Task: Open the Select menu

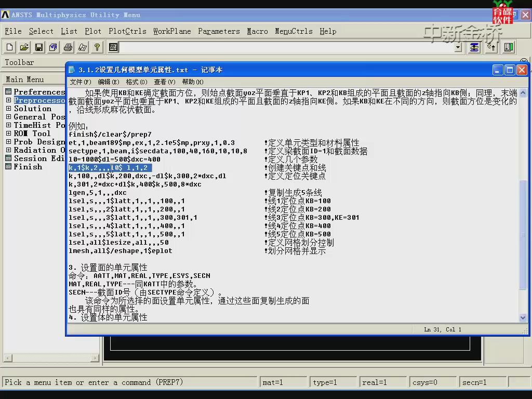Action: point(41,31)
